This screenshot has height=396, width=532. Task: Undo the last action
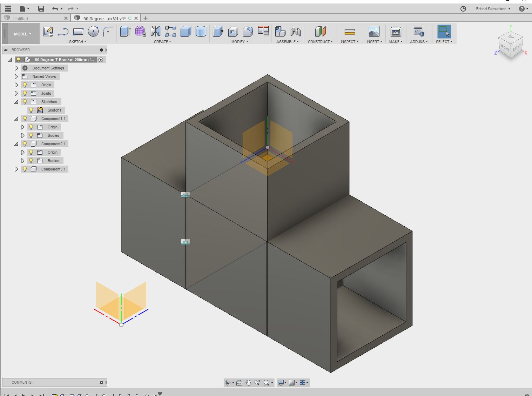pos(55,8)
